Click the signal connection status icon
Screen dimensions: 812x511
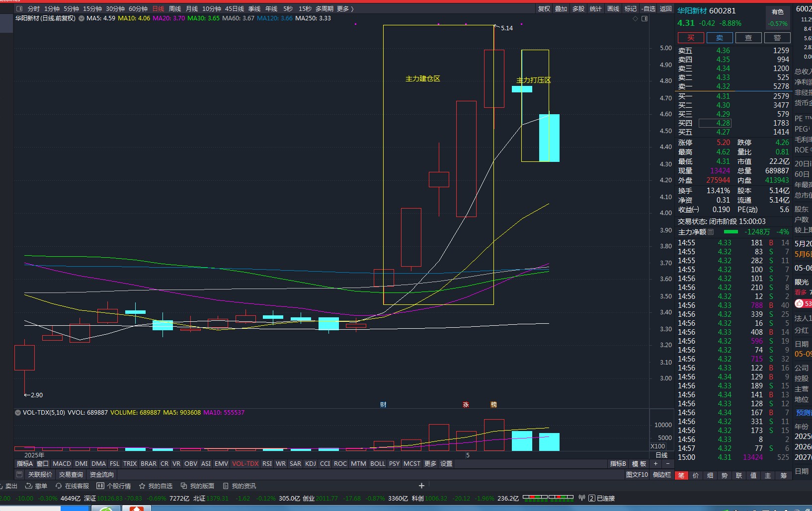(x=582, y=498)
